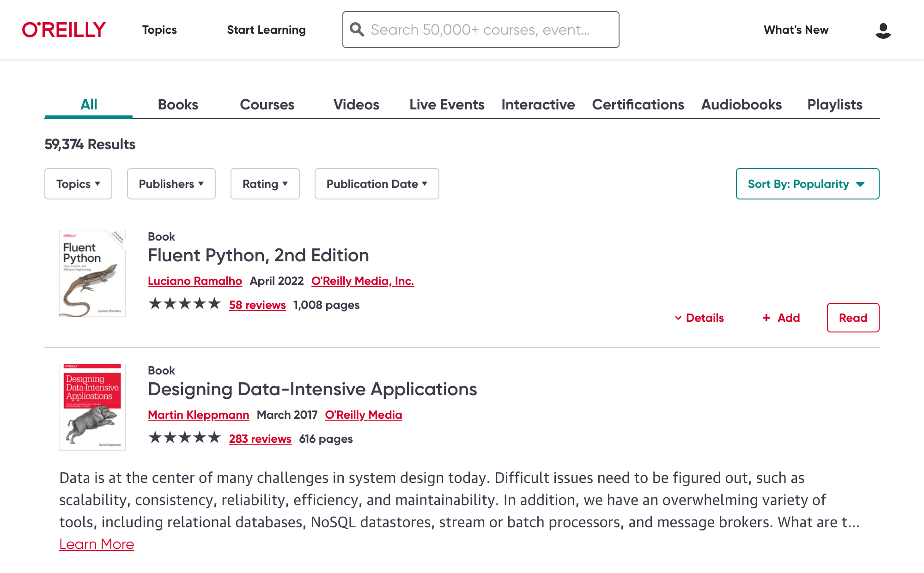The height and width of the screenshot is (573, 924).
Task: Open the 58 reviews link
Action: [257, 305]
